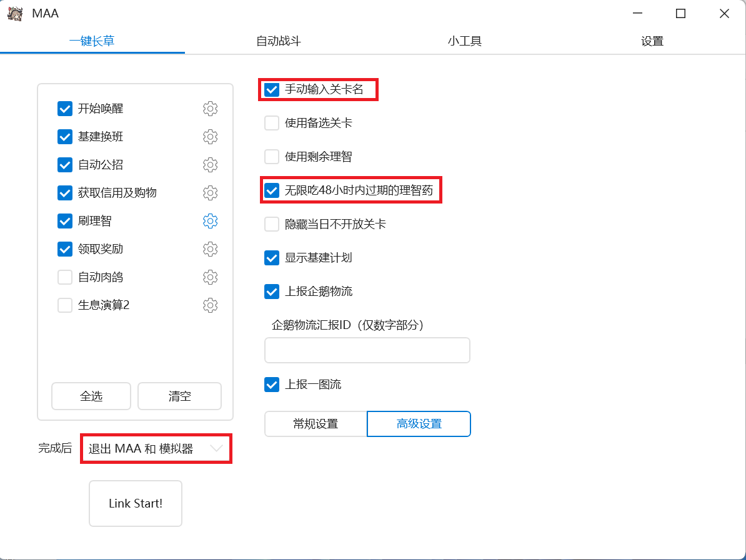This screenshot has height=560, width=746.
Task: Open the 小工具 tab
Action: point(464,41)
